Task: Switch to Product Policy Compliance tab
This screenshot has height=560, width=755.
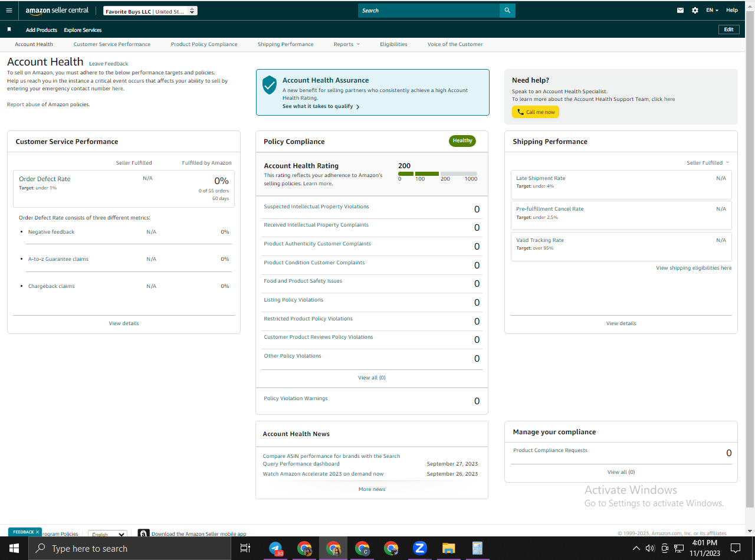Action: click(204, 44)
